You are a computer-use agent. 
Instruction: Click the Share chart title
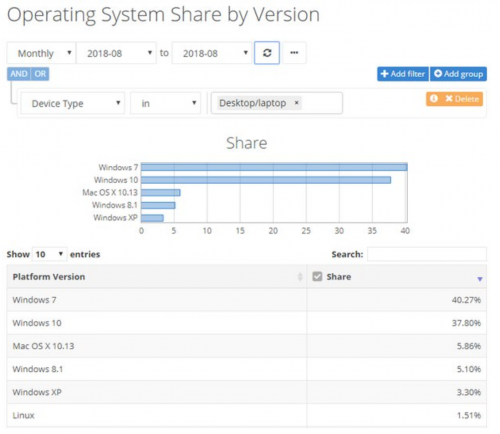click(x=247, y=143)
